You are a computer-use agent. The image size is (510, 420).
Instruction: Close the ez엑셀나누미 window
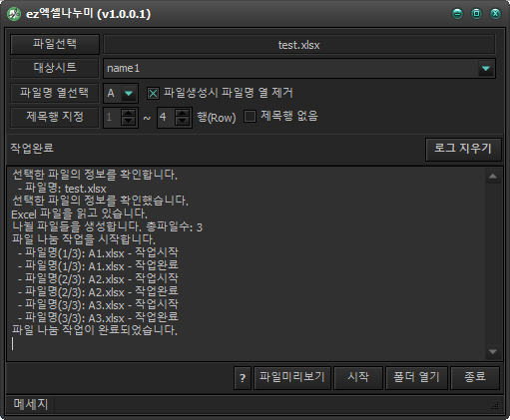point(495,14)
